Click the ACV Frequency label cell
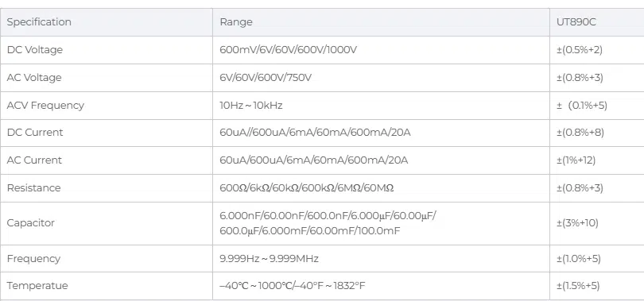 [x=45, y=106]
